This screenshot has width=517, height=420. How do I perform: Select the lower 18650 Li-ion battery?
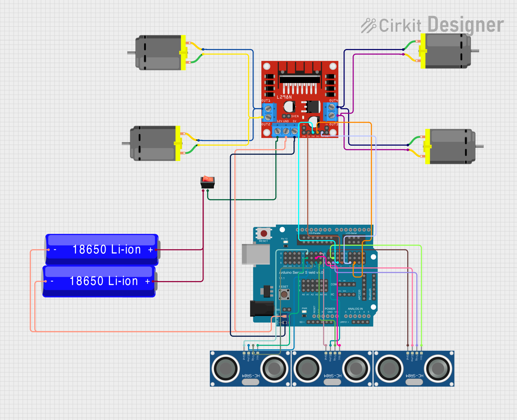[x=99, y=281]
